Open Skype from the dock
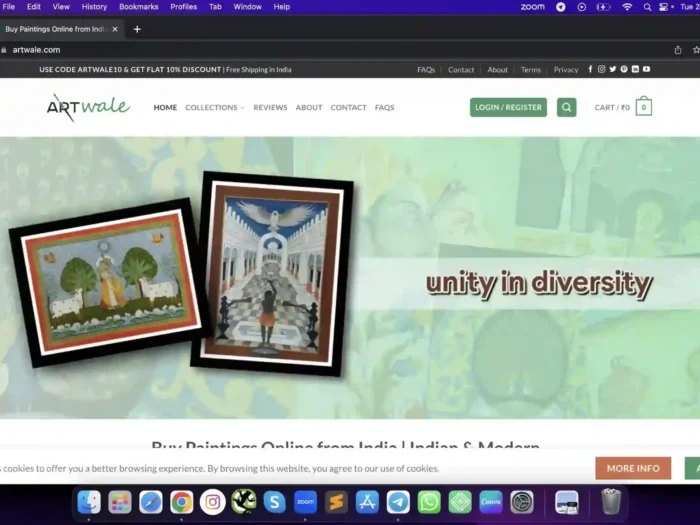The image size is (700, 525). coord(275,502)
